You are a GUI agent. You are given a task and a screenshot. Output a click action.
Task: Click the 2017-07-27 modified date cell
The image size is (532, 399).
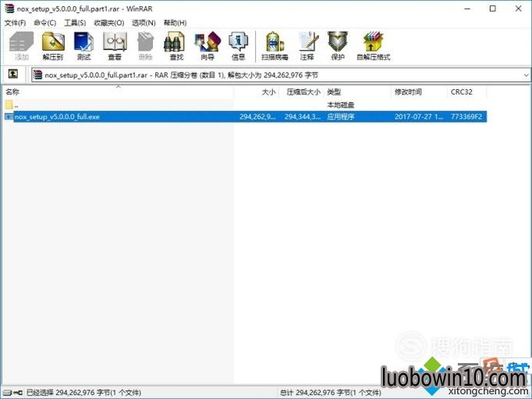click(x=419, y=117)
